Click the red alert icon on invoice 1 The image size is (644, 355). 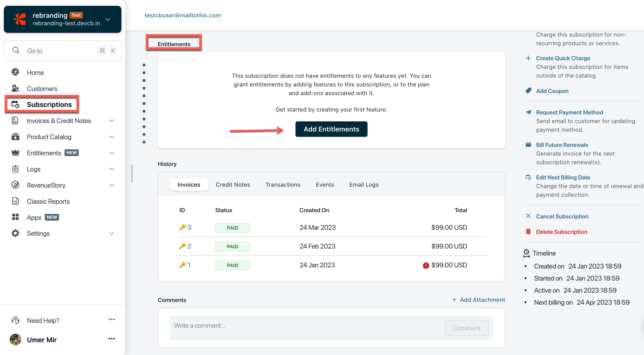click(x=426, y=265)
